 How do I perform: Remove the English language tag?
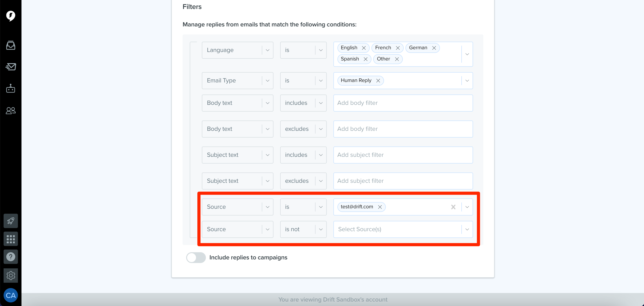(x=364, y=48)
